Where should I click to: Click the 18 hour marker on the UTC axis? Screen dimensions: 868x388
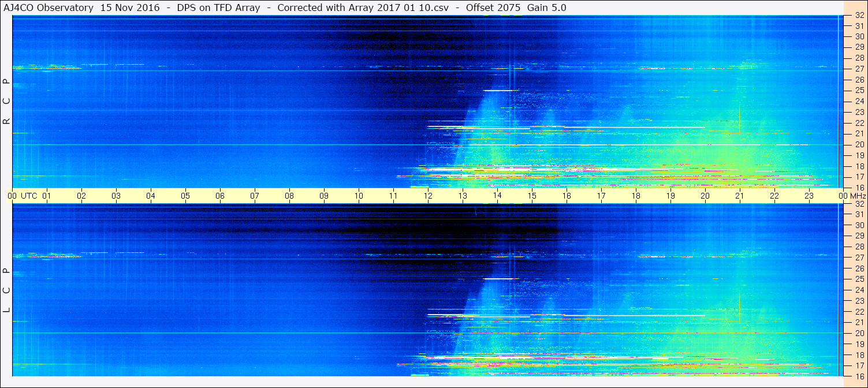pyautogui.click(x=636, y=196)
